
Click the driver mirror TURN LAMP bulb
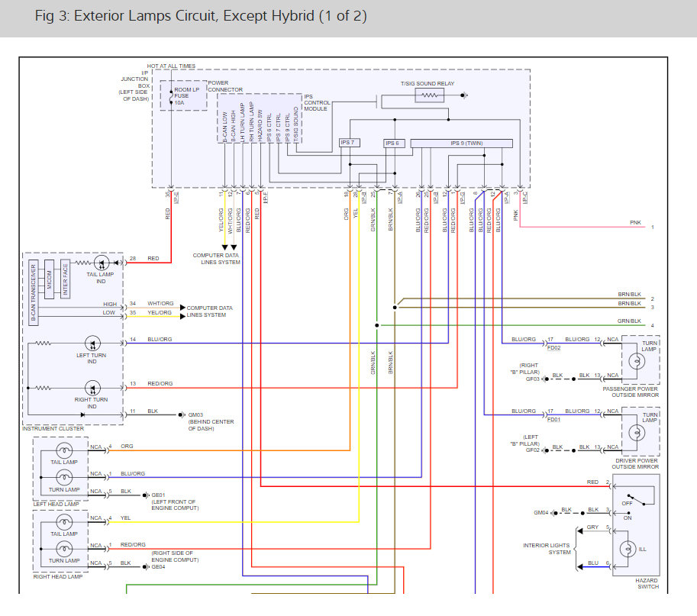coord(637,433)
